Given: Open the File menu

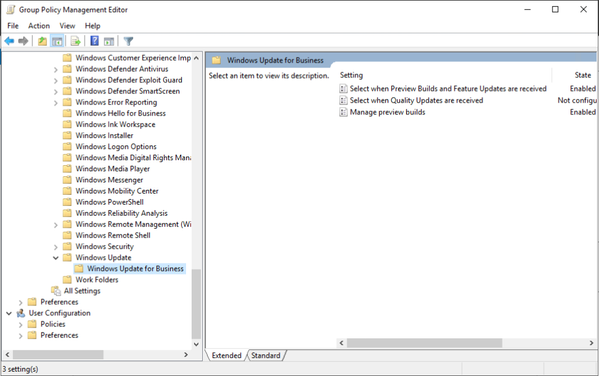Looking at the screenshot, I should [13, 26].
